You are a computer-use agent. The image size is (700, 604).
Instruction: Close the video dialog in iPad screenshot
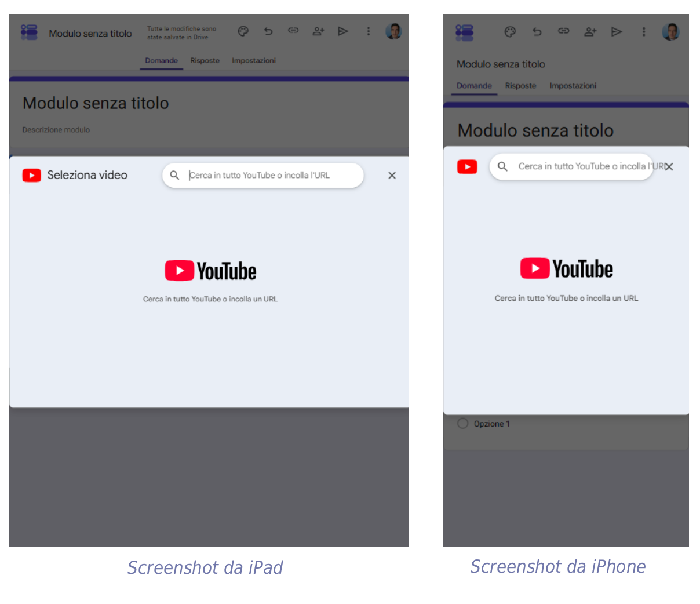[x=392, y=176]
